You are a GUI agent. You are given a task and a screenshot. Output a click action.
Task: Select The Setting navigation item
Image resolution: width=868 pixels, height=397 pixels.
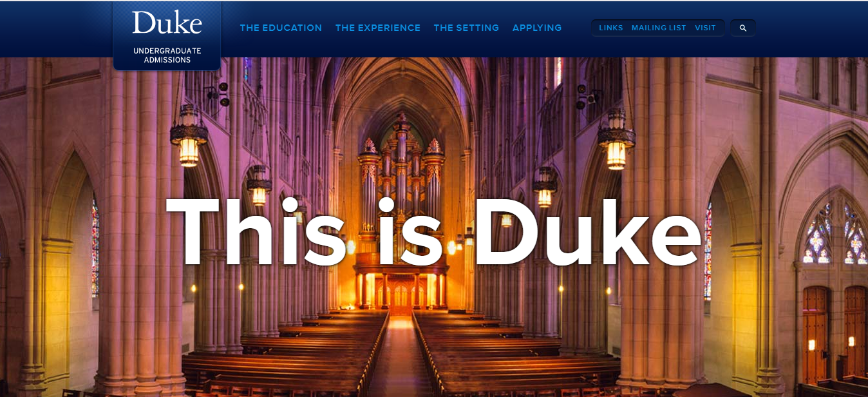(466, 28)
